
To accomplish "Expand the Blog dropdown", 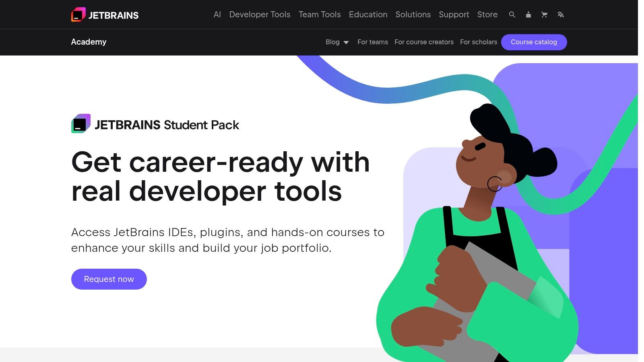I will pyautogui.click(x=337, y=42).
